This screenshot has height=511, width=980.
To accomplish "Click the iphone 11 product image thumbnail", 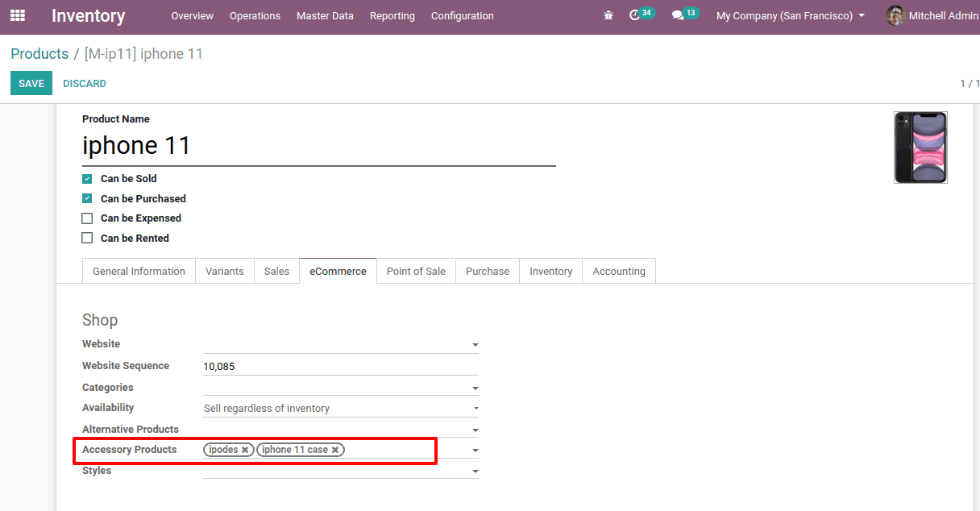I will [920, 147].
